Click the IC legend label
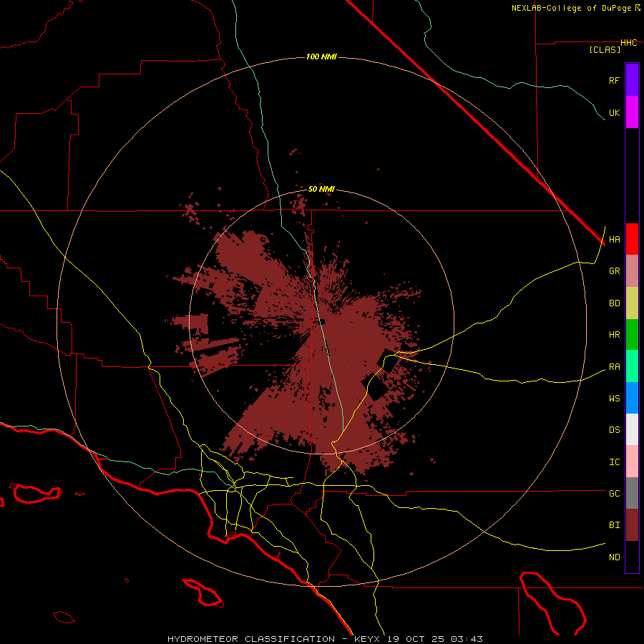644x644 pixels. click(615, 462)
